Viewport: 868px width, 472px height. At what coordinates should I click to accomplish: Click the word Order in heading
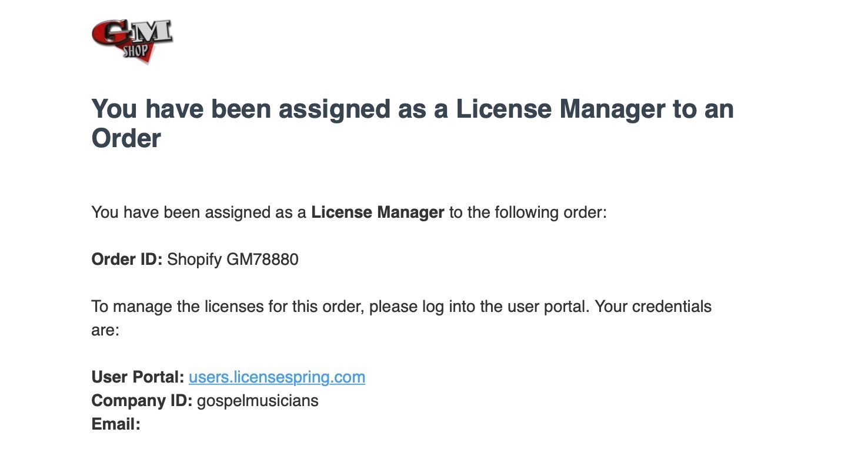point(126,139)
